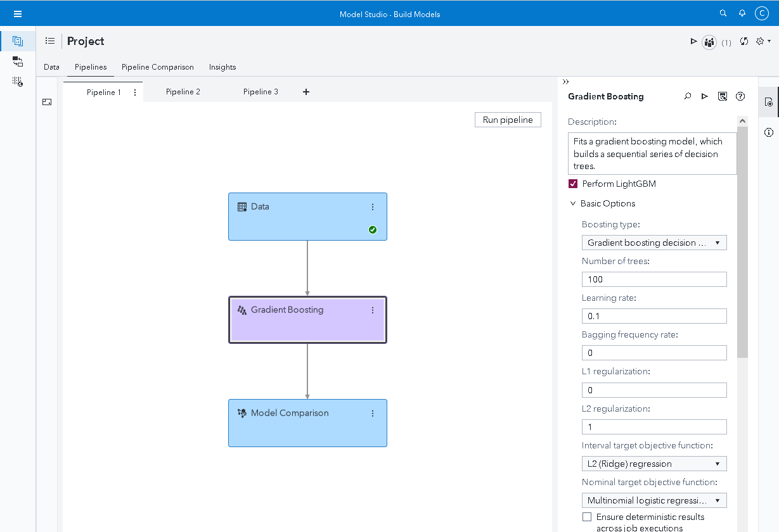Add a new pipeline tab

tap(306, 92)
